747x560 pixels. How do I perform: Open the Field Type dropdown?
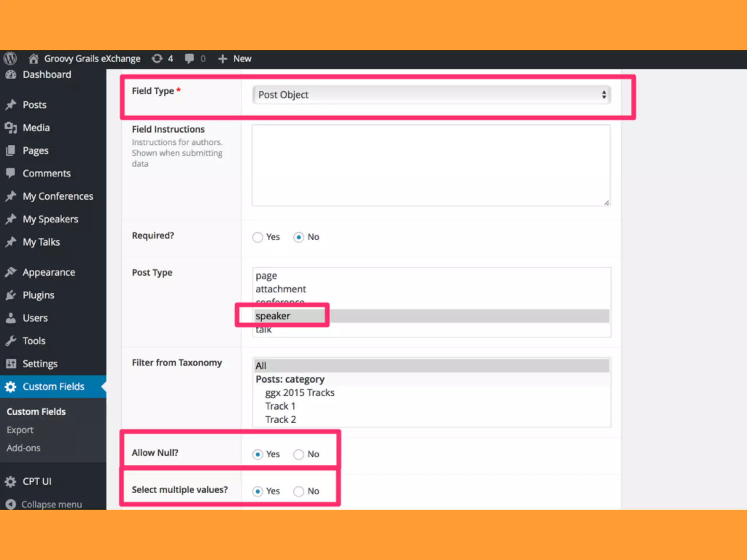(431, 95)
